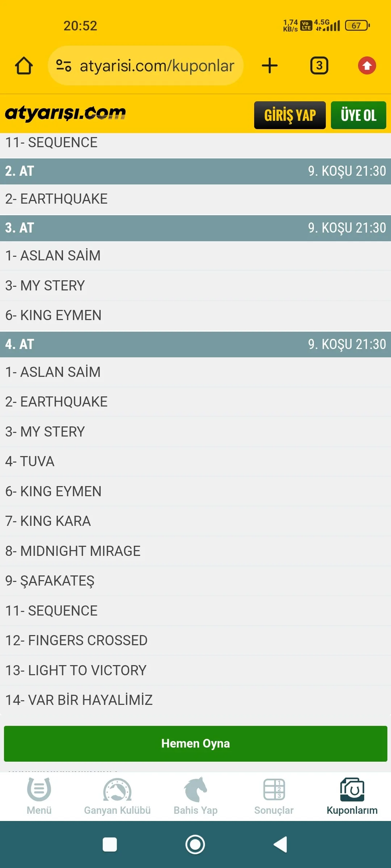Tap the green Hemen Oyna button
391x868 pixels.
pos(195,743)
